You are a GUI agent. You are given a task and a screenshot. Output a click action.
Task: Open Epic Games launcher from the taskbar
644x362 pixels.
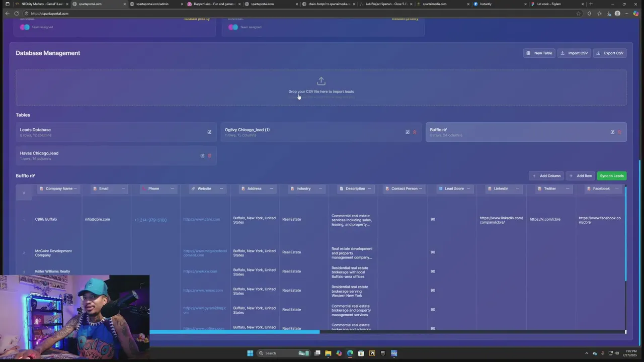pos(383,353)
